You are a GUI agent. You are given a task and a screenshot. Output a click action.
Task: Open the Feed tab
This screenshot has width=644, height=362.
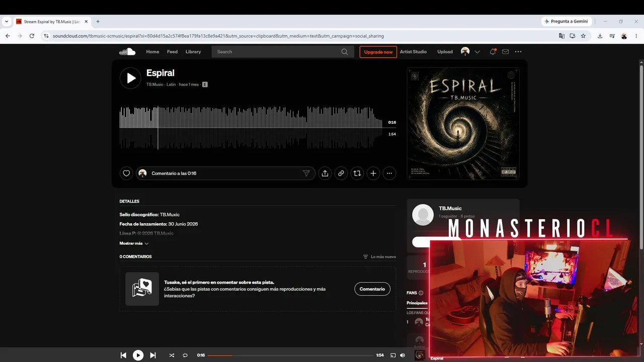click(172, 52)
